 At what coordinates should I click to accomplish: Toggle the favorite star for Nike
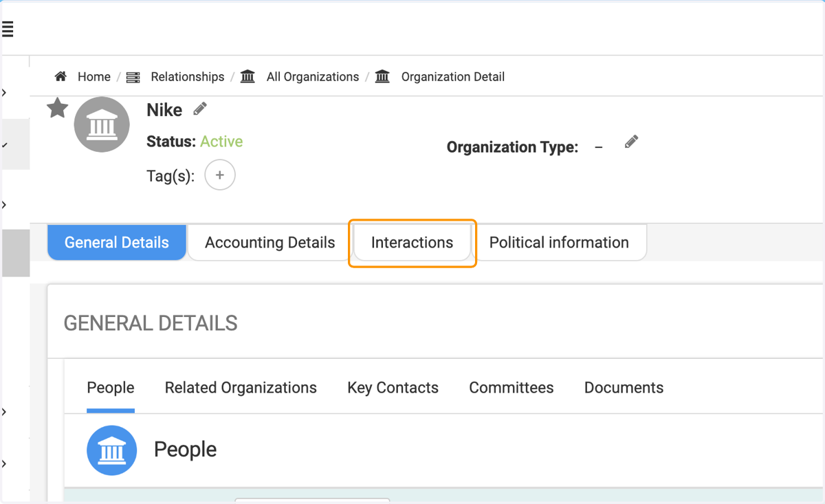tap(58, 108)
